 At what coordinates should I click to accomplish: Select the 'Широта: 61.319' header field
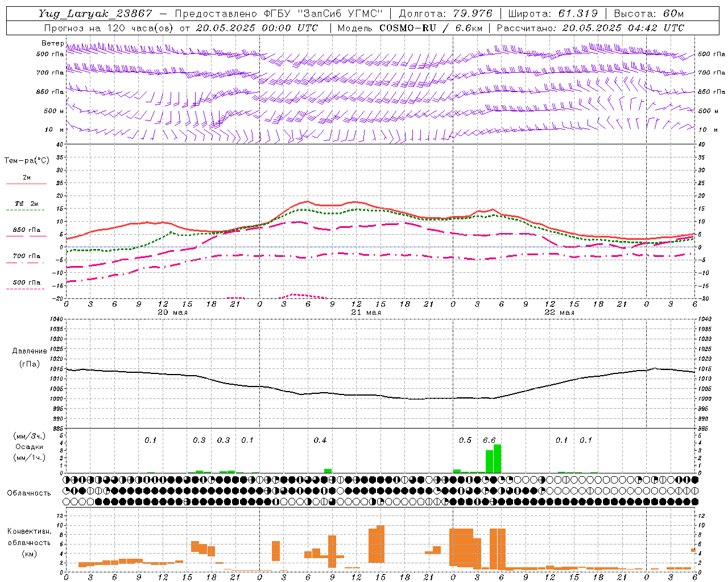pos(553,14)
